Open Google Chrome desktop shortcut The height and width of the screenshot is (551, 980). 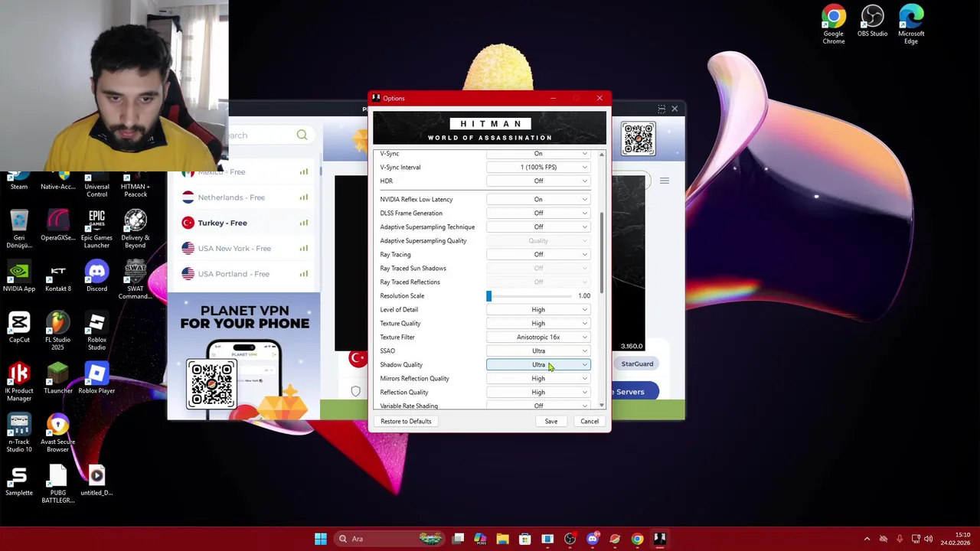click(833, 24)
